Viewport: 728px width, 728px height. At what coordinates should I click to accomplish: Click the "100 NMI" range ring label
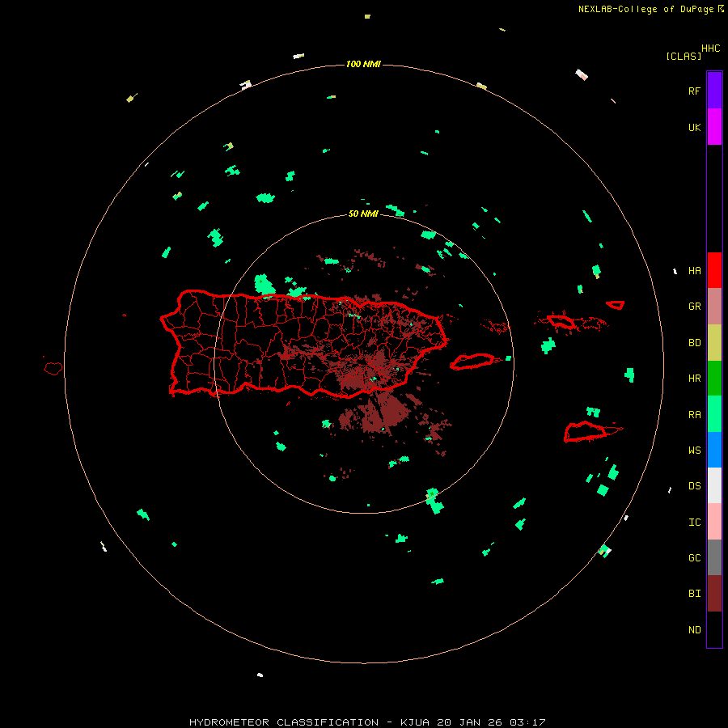tap(363, 64)
